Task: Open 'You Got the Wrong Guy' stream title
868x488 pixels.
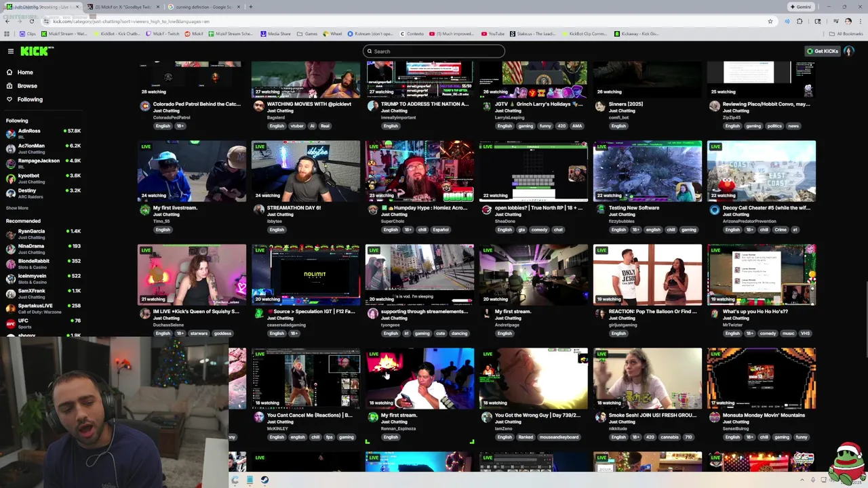Action: (538, 415)
